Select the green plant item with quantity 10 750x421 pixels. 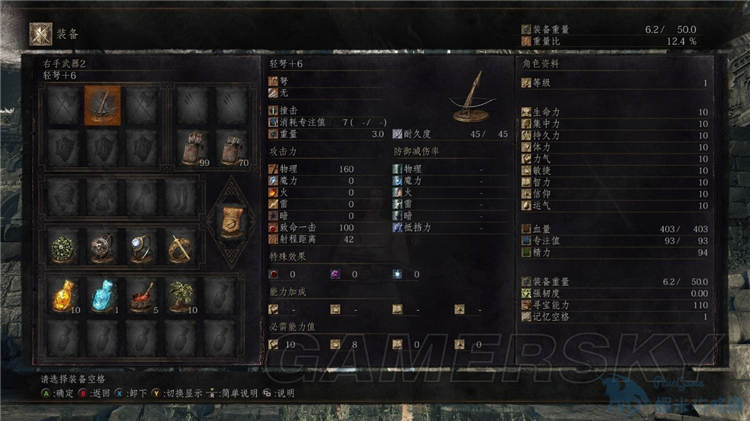point(181,296)
